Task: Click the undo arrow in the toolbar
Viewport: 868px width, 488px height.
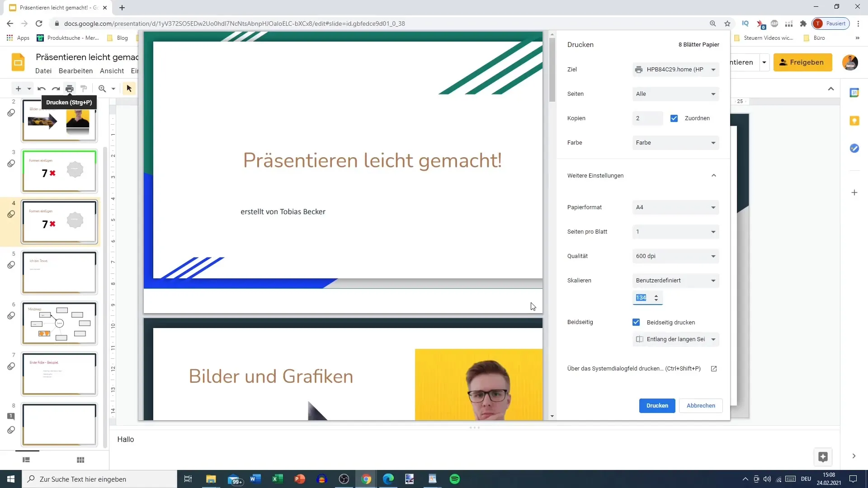Action: [x=42, y=89]
